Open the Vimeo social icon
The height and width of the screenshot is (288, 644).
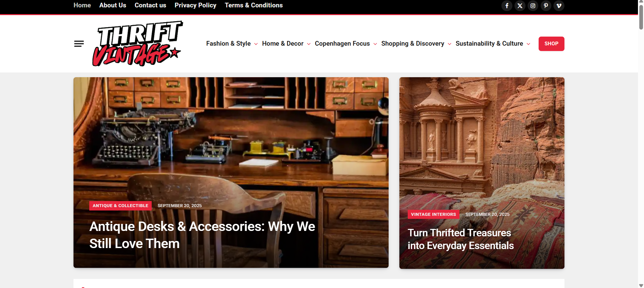point(559,6)
